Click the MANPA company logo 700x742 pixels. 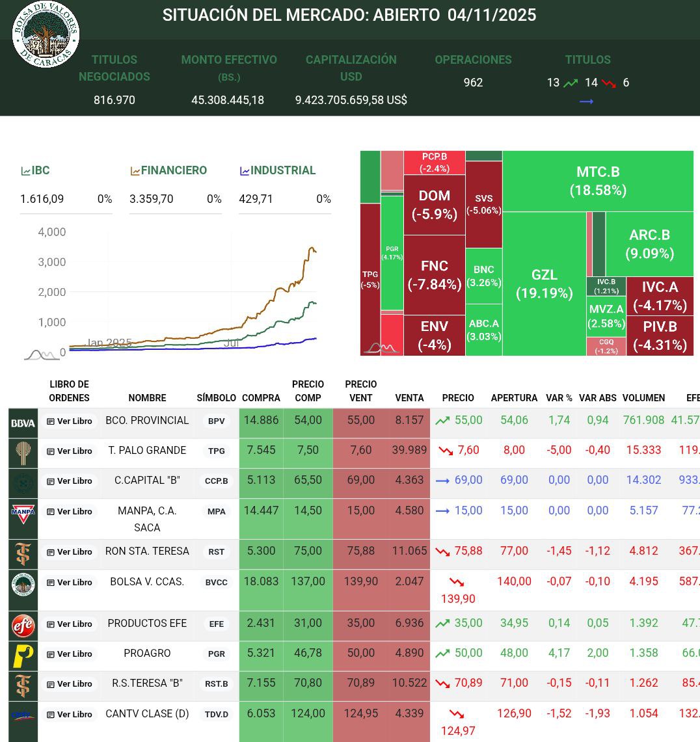pos(23,514)
